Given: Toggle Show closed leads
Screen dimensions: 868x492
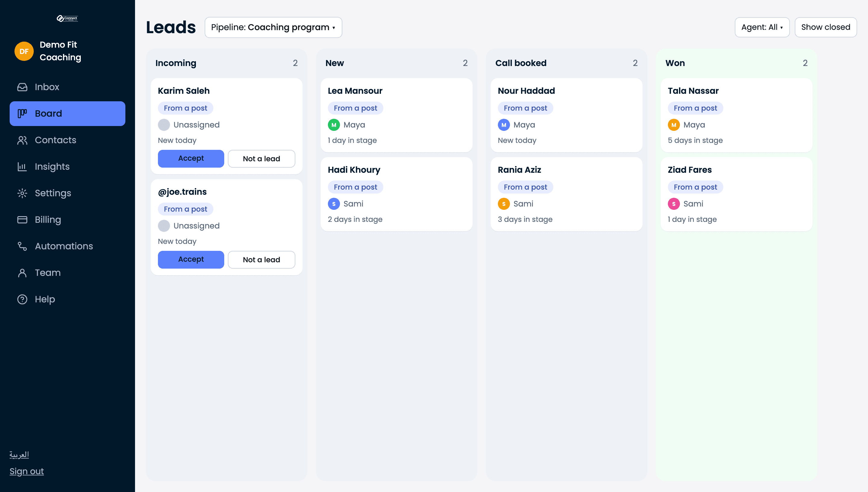Looking at the screenshot, I should [826, 27].
